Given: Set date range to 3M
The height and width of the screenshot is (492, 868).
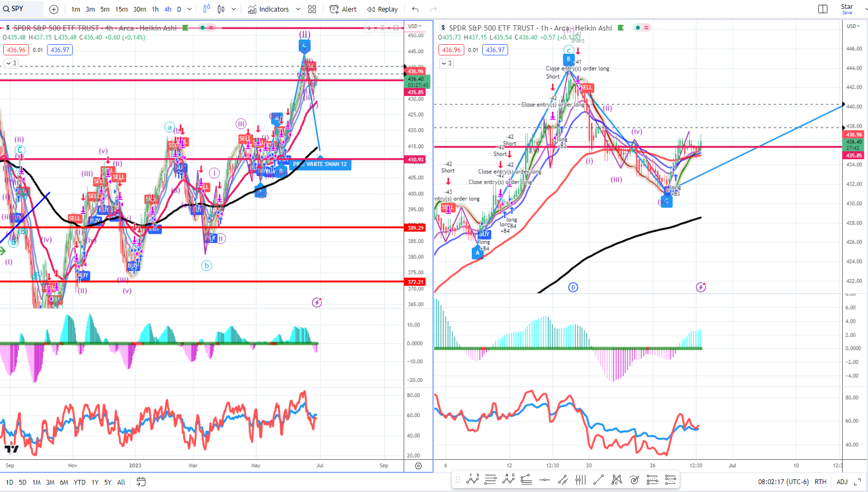Looking at the screenshot, I should (x=50, y=482).
